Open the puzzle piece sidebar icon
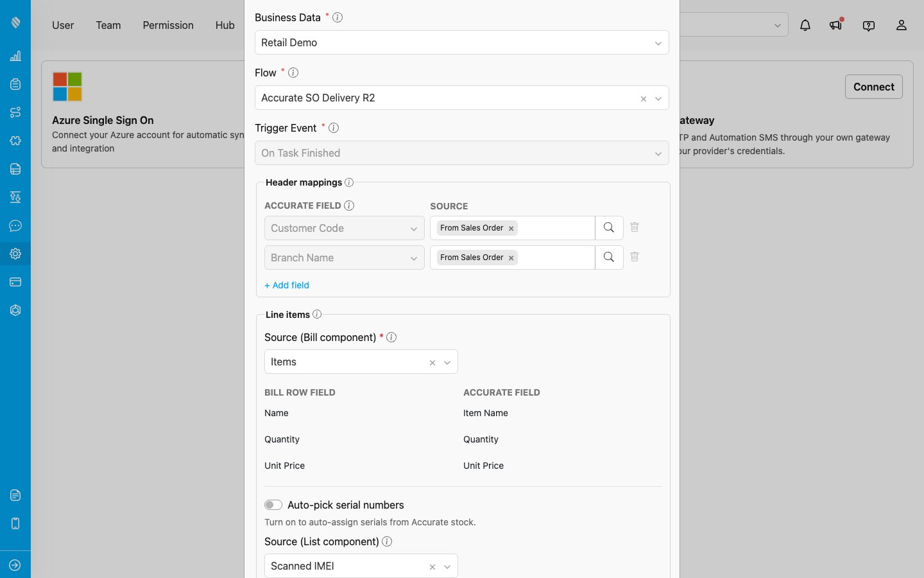Viewport: 924px width, 578px height. point(15,141)
